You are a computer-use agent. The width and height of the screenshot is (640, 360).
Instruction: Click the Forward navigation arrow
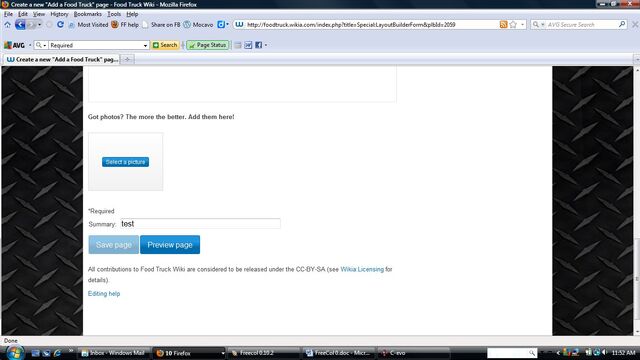[31, 24]
